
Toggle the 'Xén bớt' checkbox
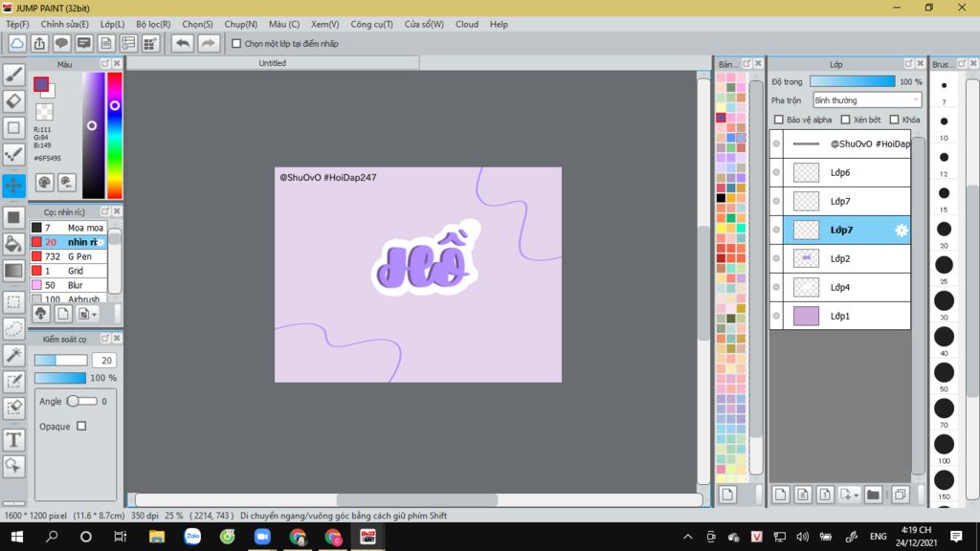(x=846, y=120)
